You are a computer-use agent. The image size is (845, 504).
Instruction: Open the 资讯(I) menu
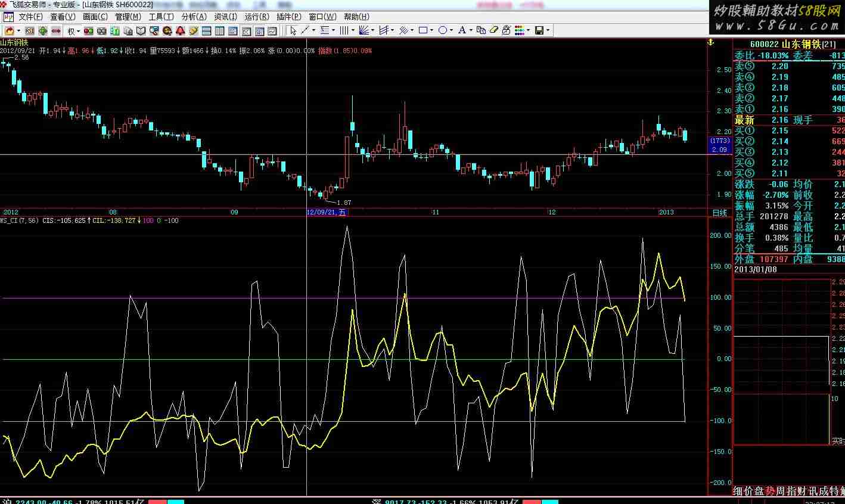[x=225, y=17]
